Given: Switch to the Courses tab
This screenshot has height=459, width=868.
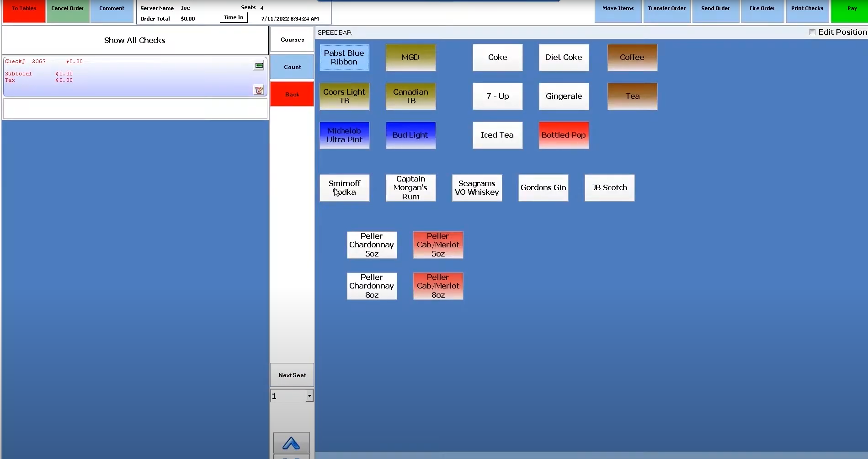Looking at the screenshot, I should click(292, 39).
